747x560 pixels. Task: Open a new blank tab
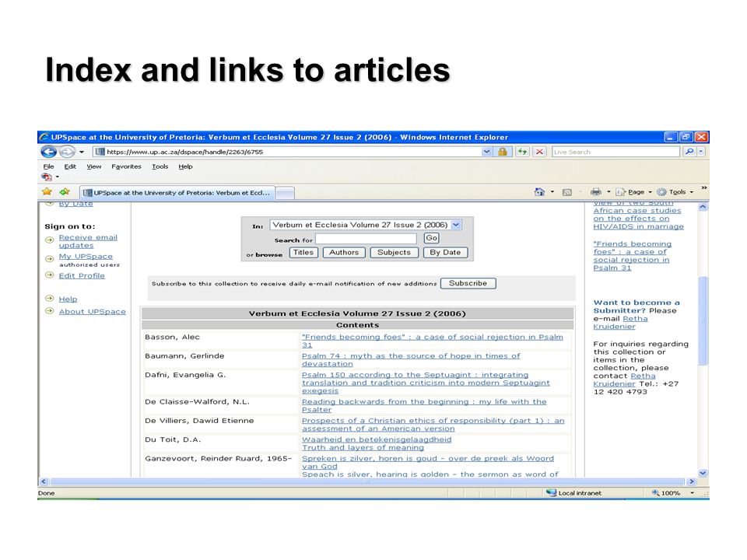coord(285,193)
